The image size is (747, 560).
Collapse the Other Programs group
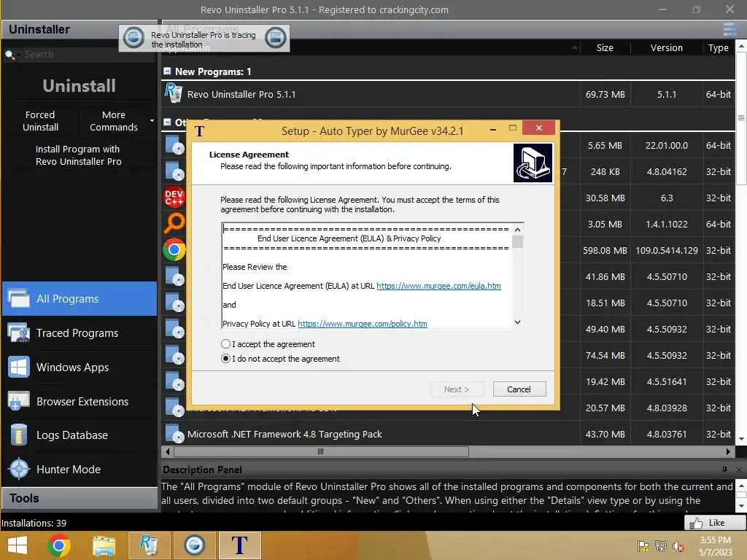tap(167, 122)
